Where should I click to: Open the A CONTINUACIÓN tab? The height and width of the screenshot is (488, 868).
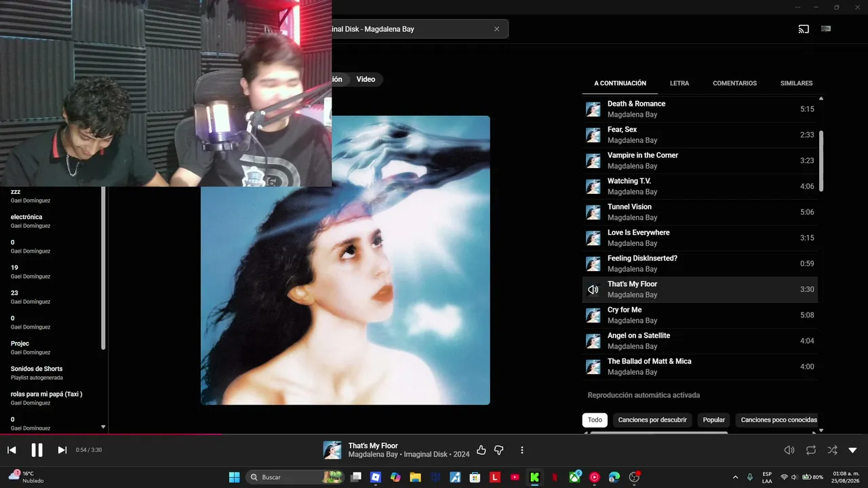pyautogui.click(x=620, y=83)
